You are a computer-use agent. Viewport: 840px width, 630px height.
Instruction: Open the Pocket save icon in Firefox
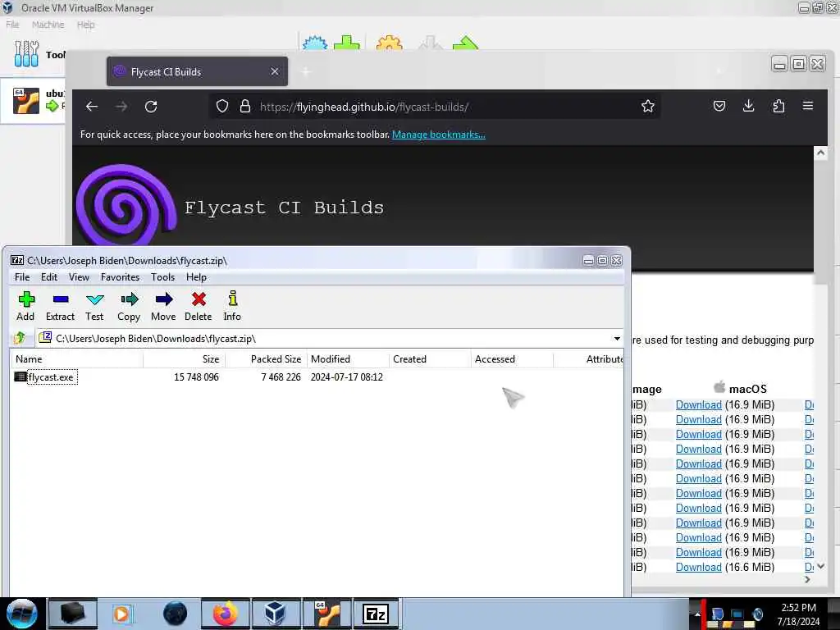(719, 106)
